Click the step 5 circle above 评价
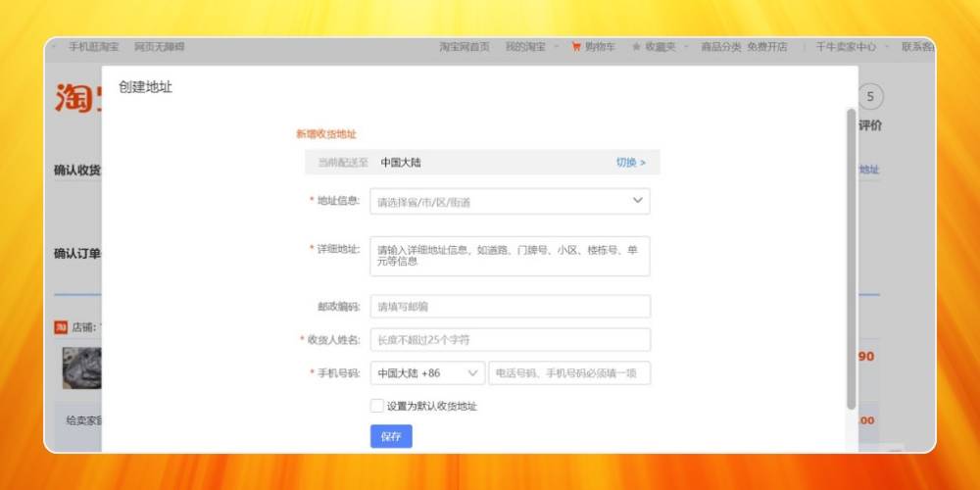The image size is (980, 490). pos(870,97)
